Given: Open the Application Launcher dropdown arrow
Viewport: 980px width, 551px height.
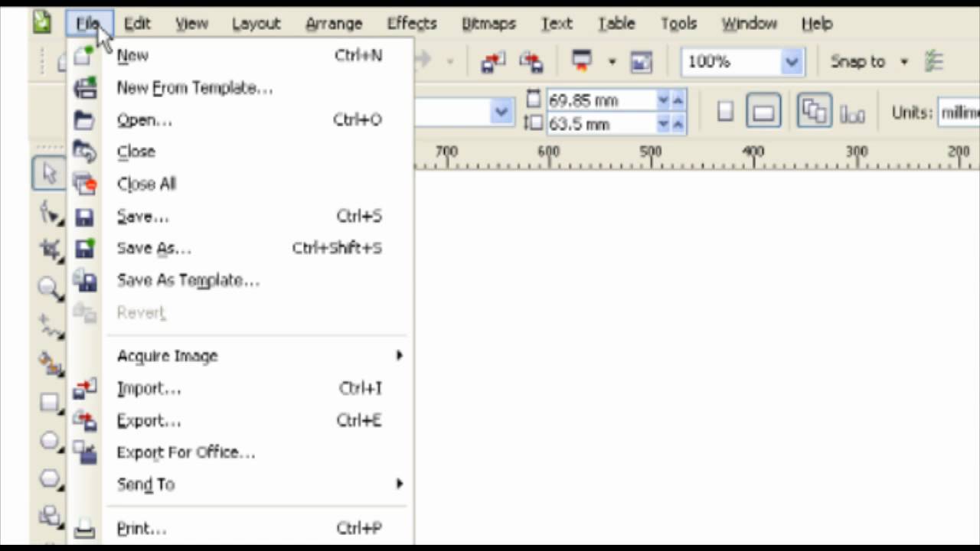Looking at the screenshot, I should pyautogui.click(x=612, y=62).
